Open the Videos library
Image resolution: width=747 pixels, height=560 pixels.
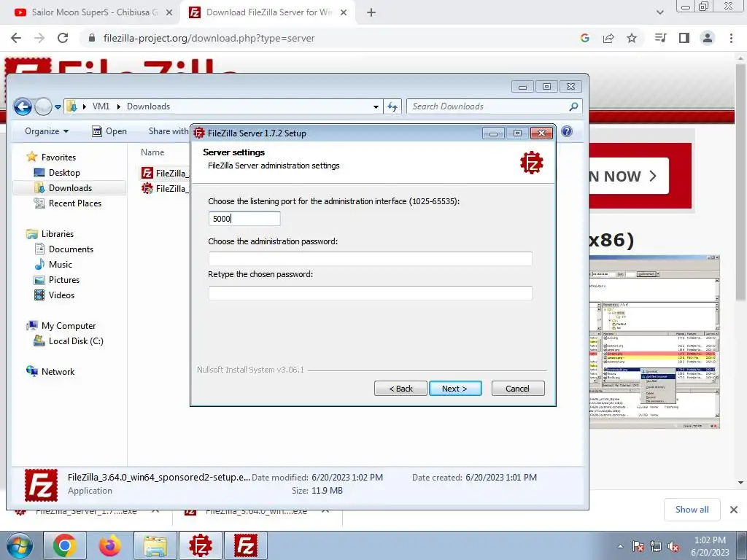(54, 295)
